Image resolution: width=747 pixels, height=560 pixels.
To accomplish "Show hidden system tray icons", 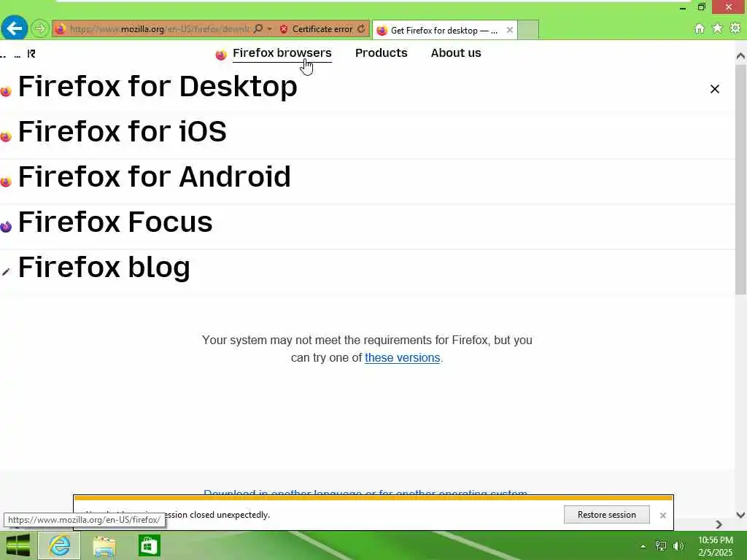I will tap(643, 546).
